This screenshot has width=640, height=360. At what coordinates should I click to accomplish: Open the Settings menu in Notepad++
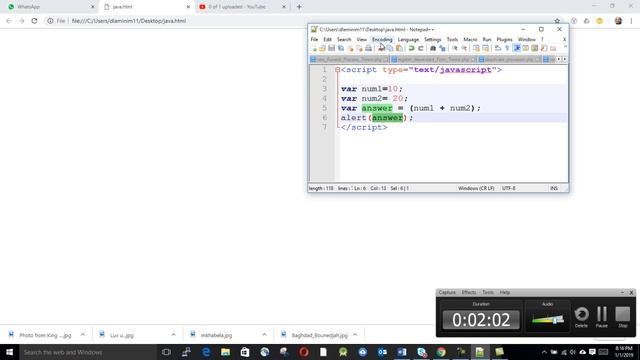pyautogui.click(x=433, y=39)
